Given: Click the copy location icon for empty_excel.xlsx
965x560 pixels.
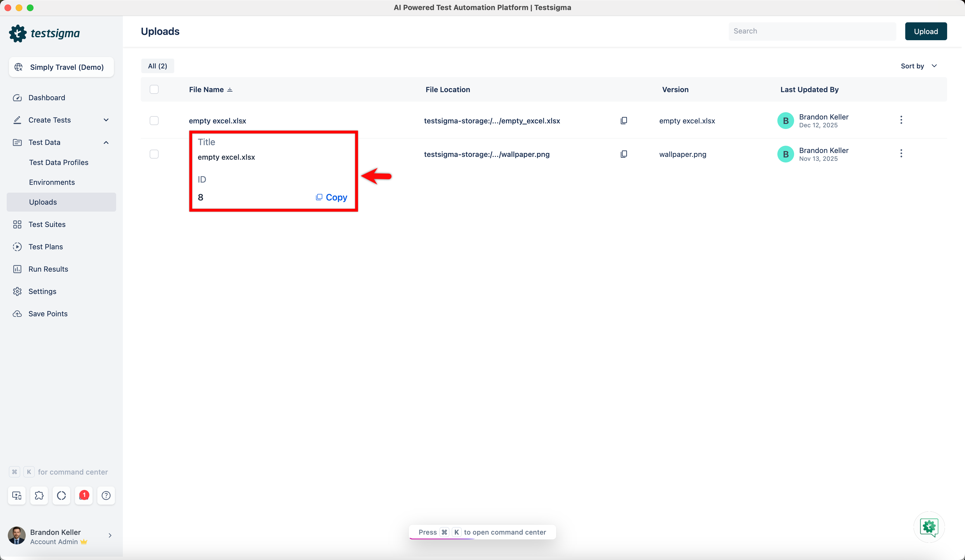Looking at the screenshot, I should coord(624,121).
